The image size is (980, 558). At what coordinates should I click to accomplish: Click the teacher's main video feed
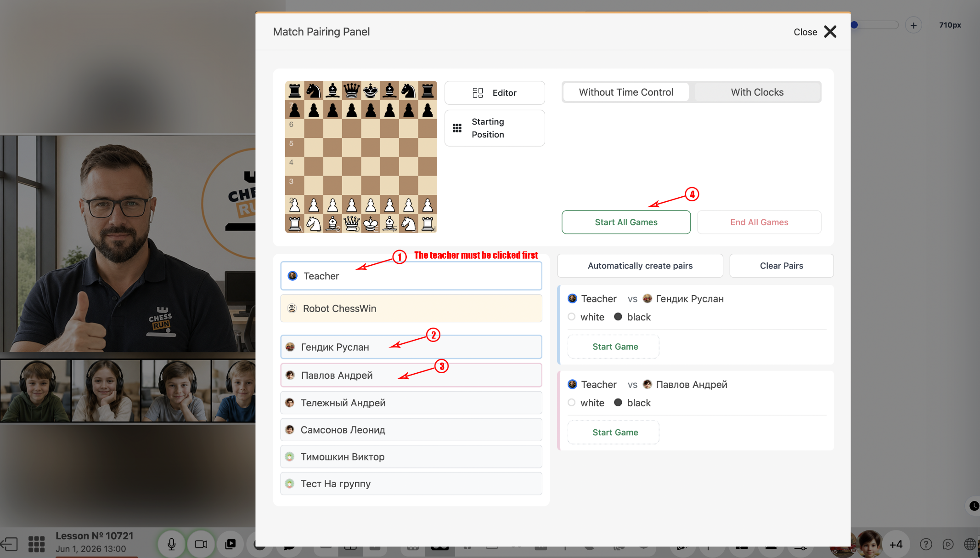pyautogui.click(x=128, y=244)
